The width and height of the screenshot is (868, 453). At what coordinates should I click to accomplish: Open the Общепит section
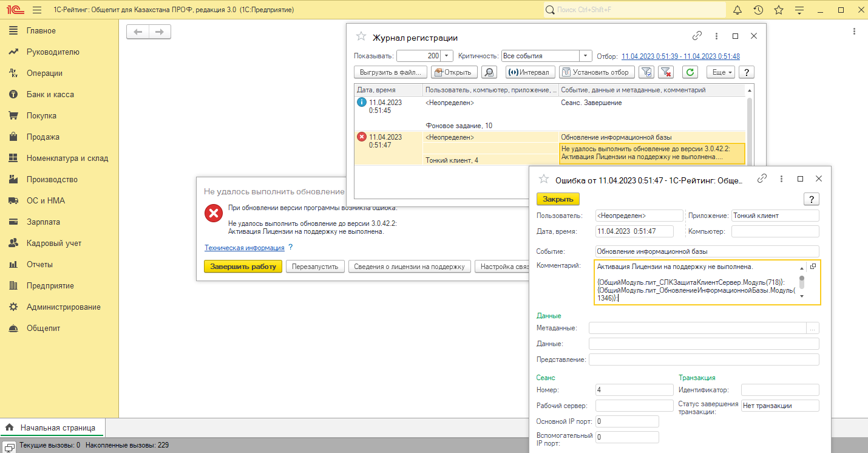coord(43,329)
